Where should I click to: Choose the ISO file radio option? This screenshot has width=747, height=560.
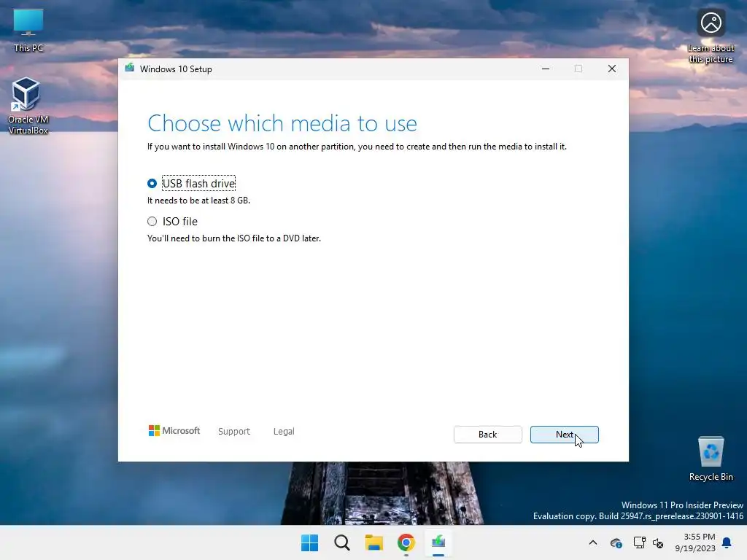[x=152, y=222]
